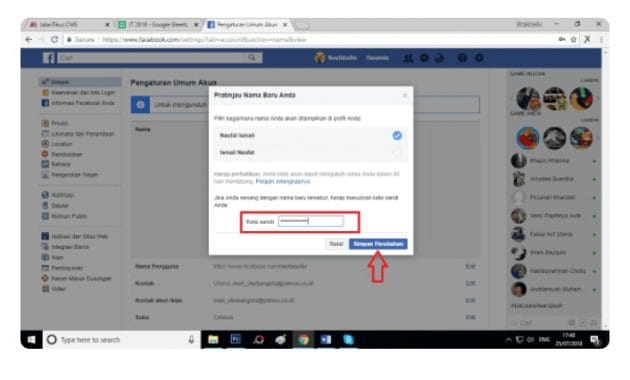
Task: Open Word from the taskbar
Action: coord(326,340)
